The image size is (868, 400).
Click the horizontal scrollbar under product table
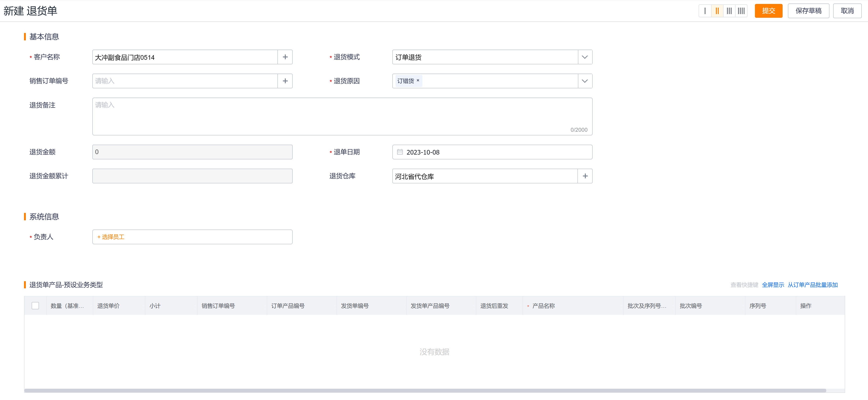point(425,391)
